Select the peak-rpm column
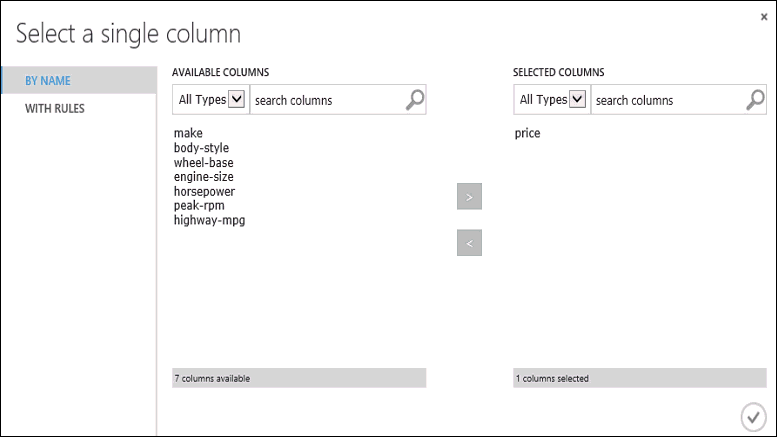Image resolution: width=777 pixels, height=437 pixels. coord(199,205)
